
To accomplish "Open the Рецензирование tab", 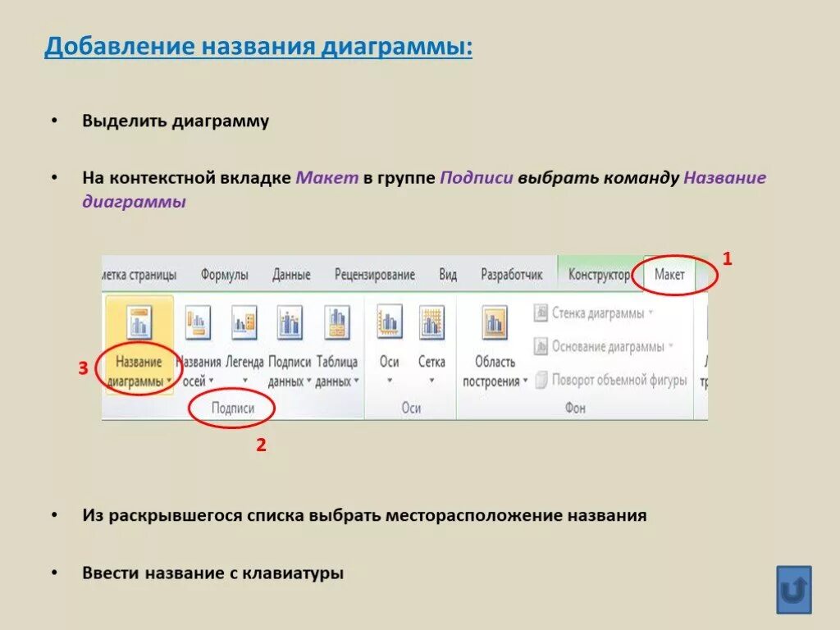I will pos(374,275).
